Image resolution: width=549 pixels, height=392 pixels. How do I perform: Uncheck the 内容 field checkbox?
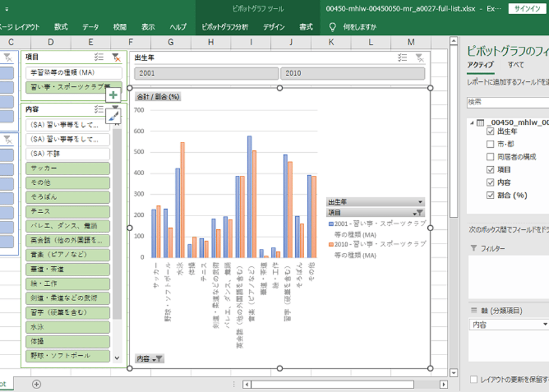click(490, 182)
